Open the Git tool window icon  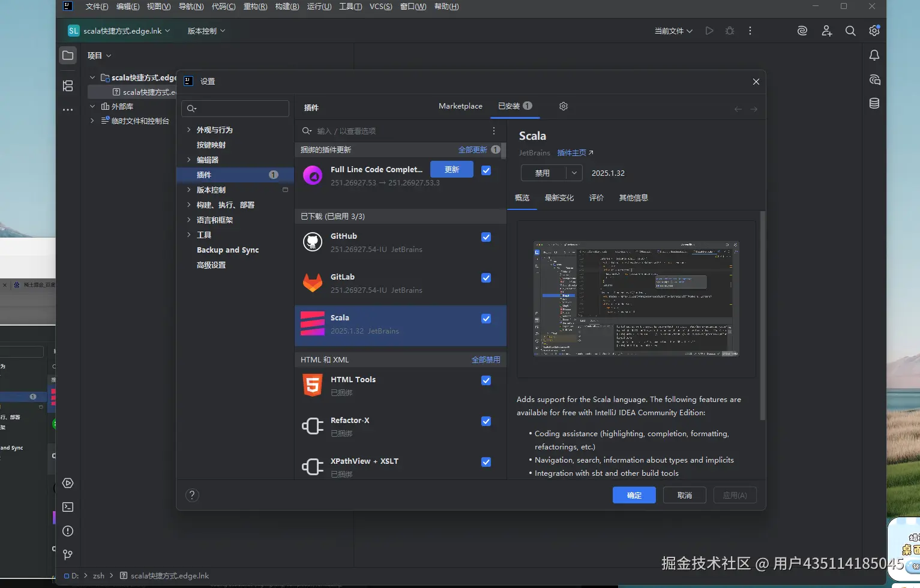click(x=68, y=555)
